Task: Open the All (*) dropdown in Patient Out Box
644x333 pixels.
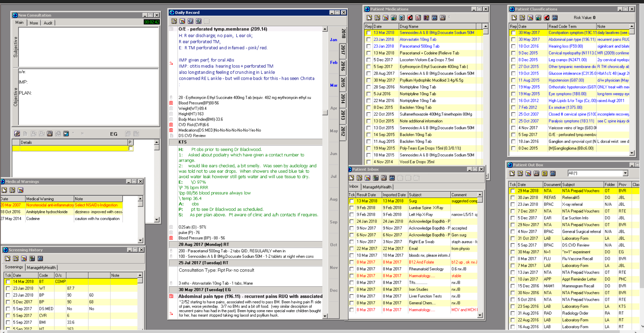Action: point(625,173)
